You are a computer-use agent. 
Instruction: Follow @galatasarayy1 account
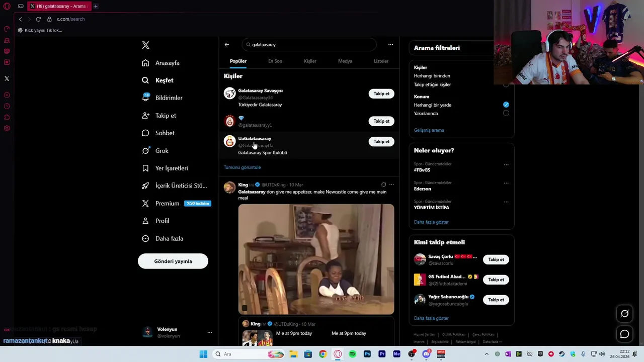(381, 121)
